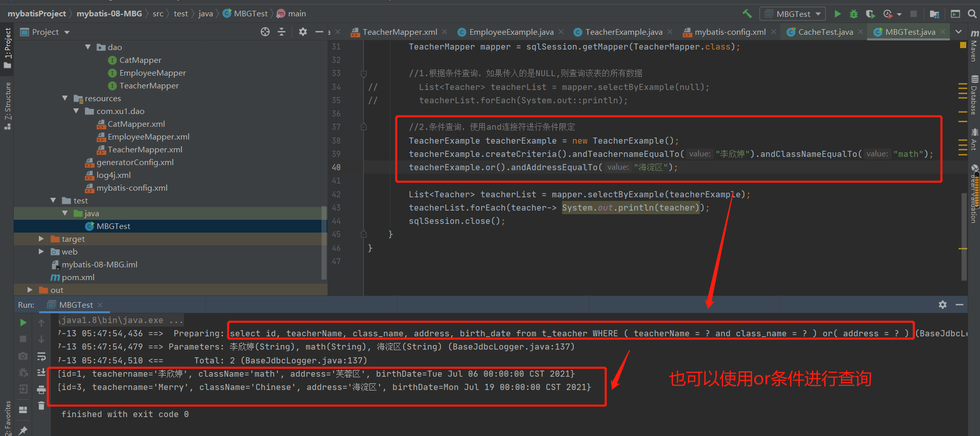Stop process in Run panel
The image size is (980, 436).
pos(23,339)
